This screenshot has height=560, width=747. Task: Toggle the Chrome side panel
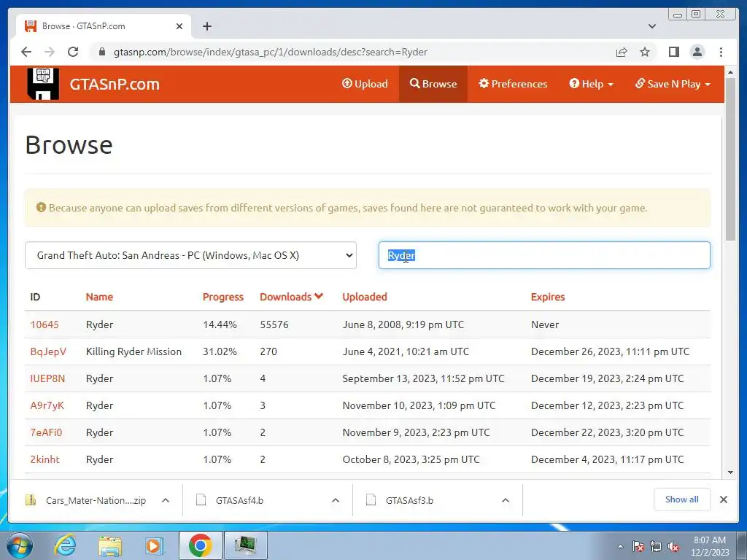tap(673, 52)
